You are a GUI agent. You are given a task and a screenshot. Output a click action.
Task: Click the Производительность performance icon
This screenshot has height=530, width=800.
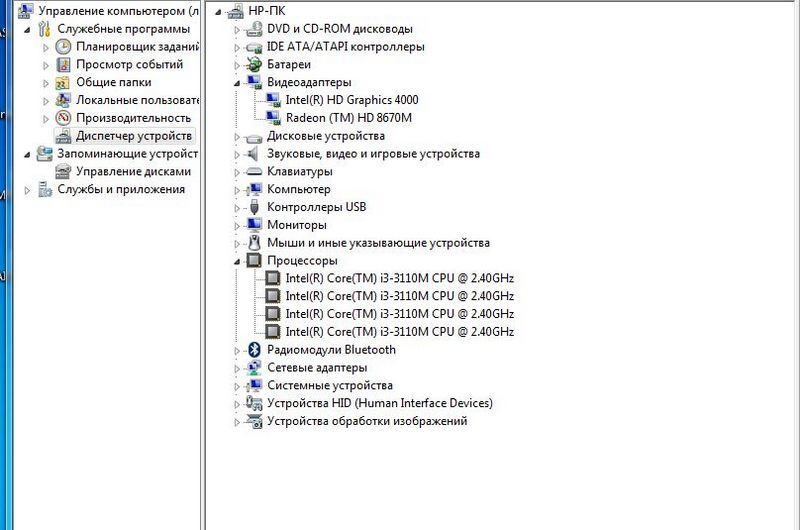point(63,118)
